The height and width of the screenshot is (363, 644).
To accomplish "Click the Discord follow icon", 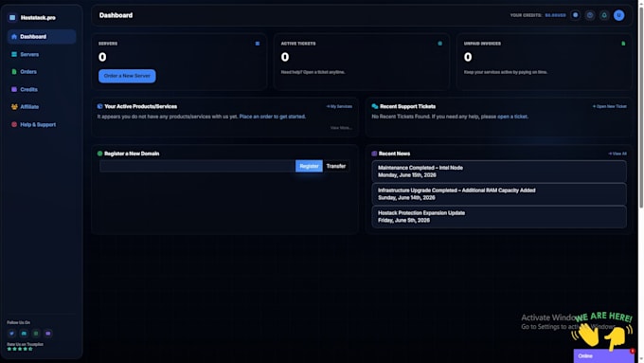I will 24,334.
